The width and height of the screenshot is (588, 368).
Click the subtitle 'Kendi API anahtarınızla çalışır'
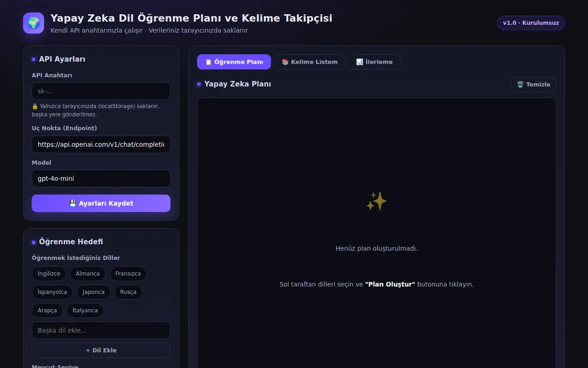[x=97, y=30]
